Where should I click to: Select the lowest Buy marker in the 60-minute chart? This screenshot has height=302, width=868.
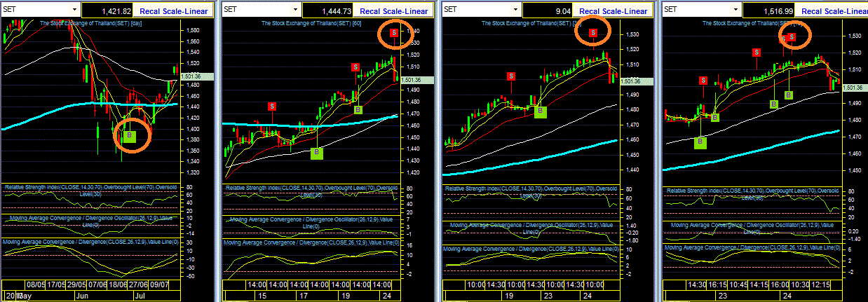click(316, 152)
